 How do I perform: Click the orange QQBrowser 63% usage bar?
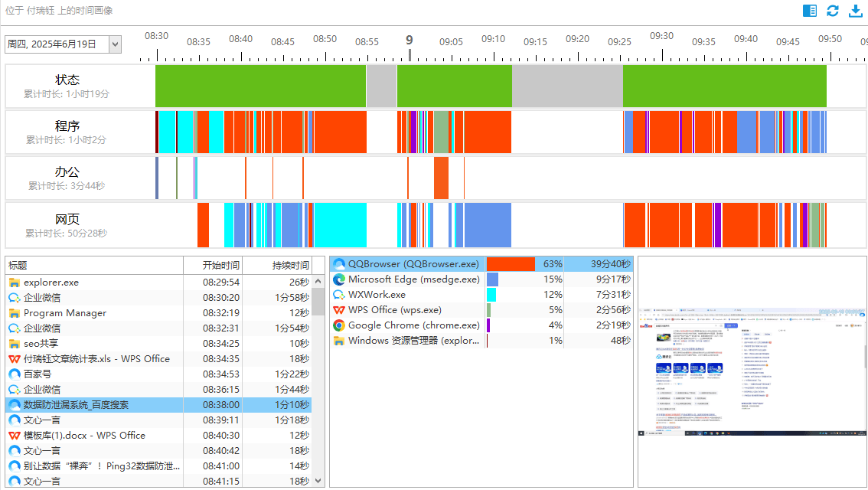click(511, 264)
